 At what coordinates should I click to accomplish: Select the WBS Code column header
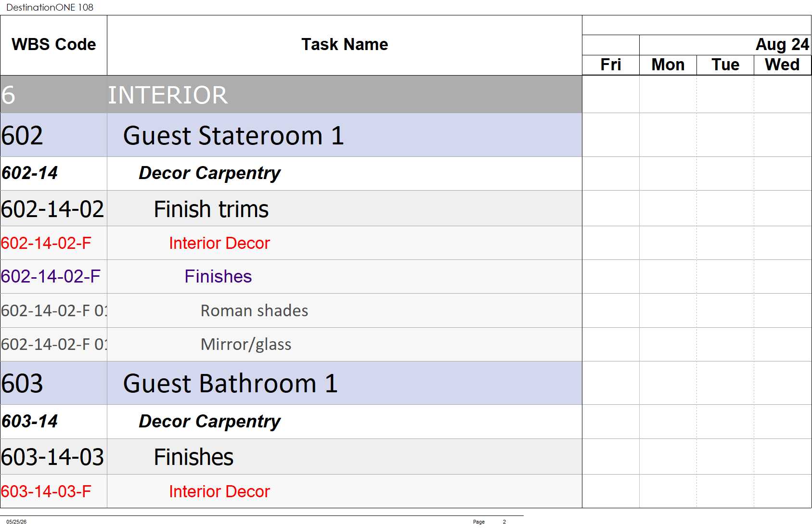tap(53, 45)
